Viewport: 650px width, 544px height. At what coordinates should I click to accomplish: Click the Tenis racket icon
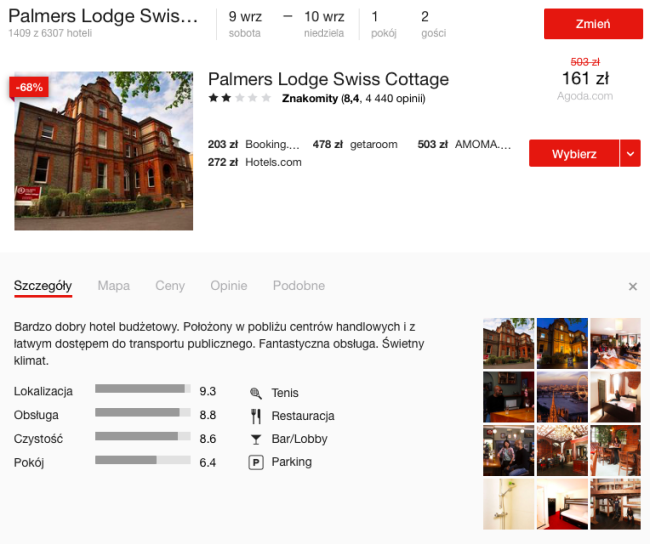tap(256, 393)
